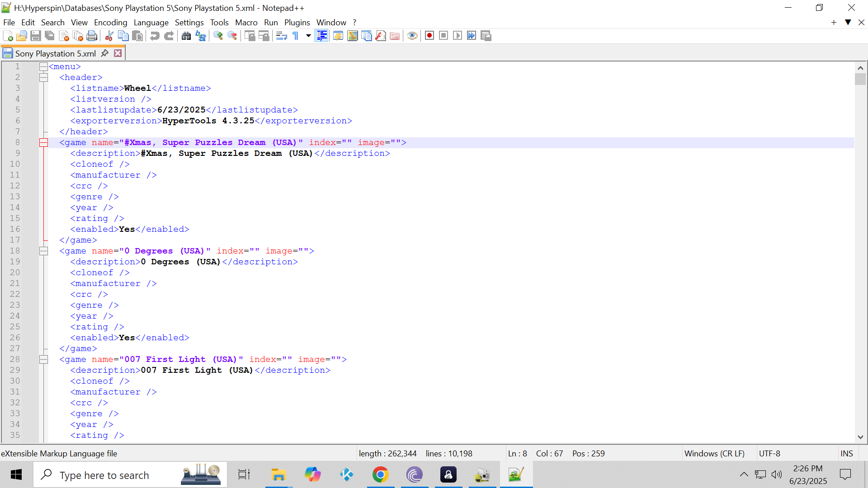This screenshot has width=868, height=488.
Task: Open the tab list dropdown triangle
Action: point(848,23)
